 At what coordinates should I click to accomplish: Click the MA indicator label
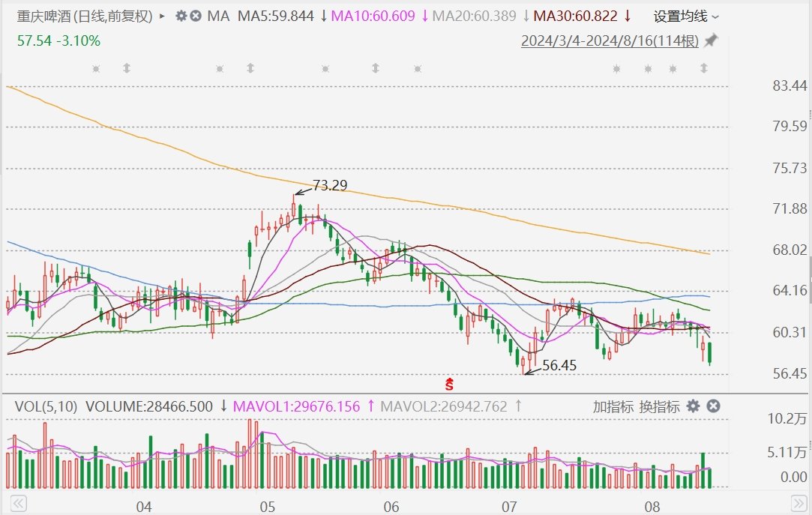(x=218, y=16)
